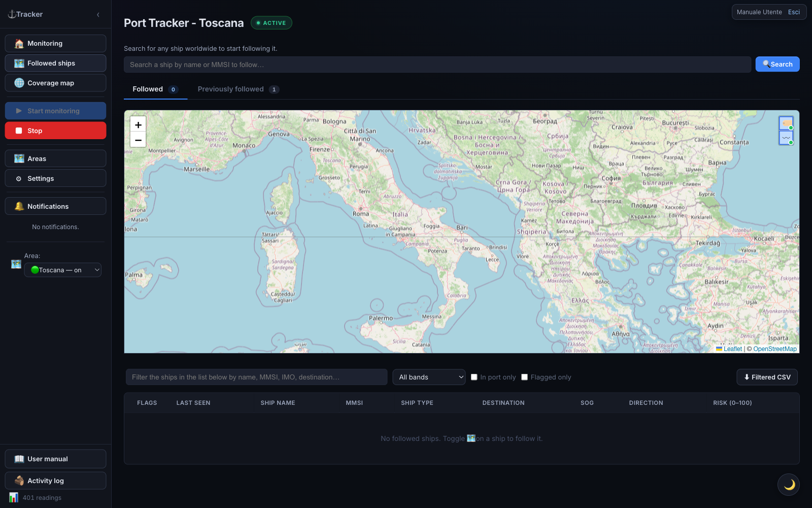Select the Previously followed tab
812x508 pixels.
point(239,89)
